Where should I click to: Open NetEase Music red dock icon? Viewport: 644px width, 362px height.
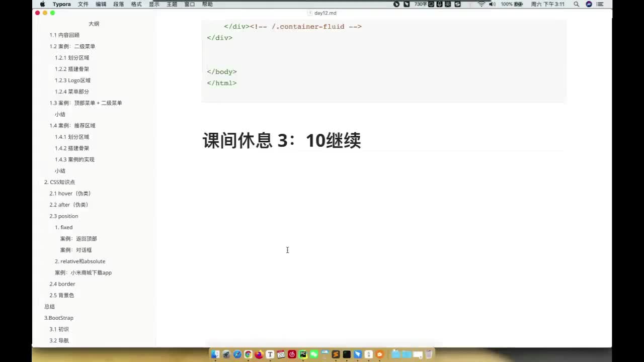click(x=292, y=354)
